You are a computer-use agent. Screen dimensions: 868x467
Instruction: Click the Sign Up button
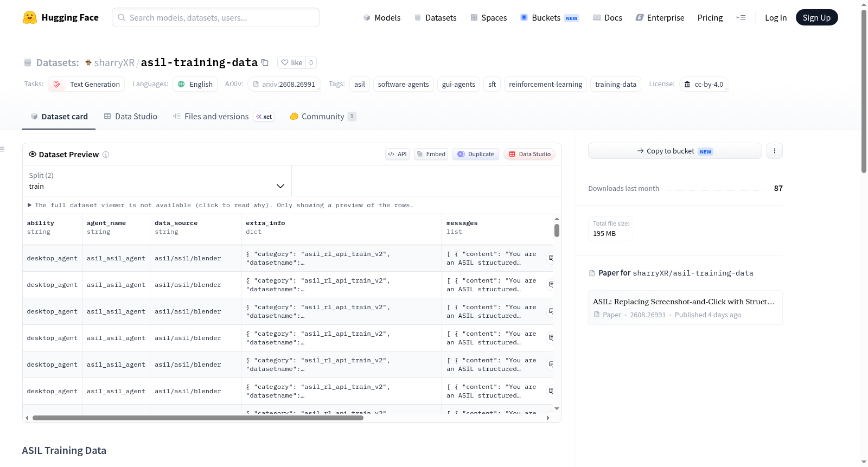click(x=817, y=17)
